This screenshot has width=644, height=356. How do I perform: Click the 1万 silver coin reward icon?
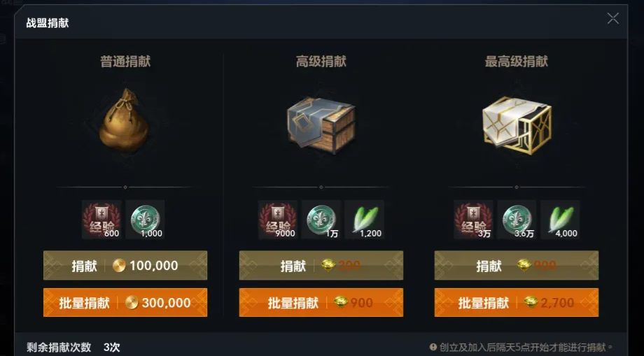321,220
